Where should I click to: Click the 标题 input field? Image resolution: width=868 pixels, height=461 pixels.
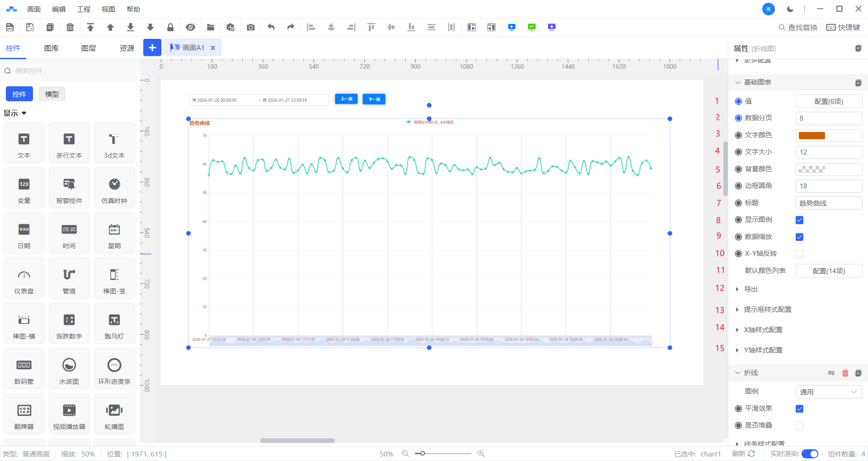tap(828, 203)
